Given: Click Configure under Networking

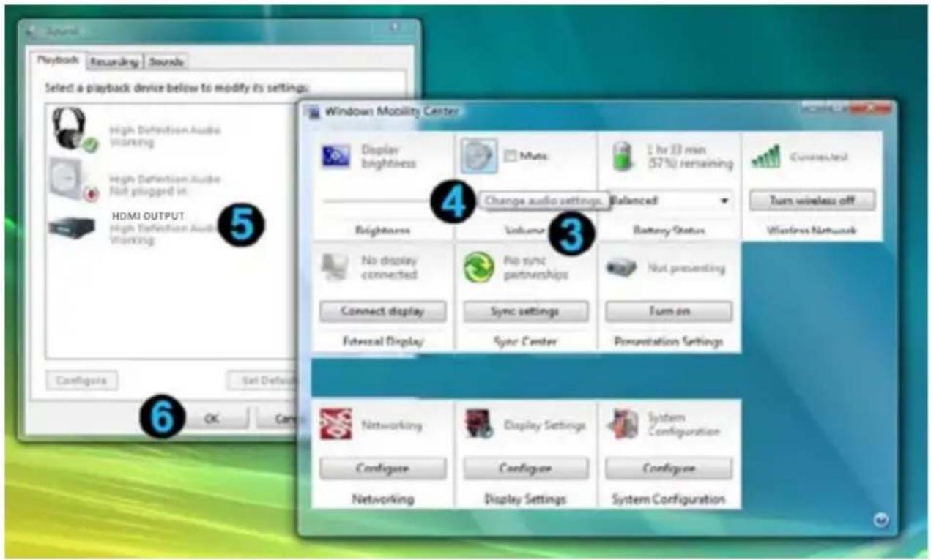Looking at the screenshot, I should pos(382,468).
